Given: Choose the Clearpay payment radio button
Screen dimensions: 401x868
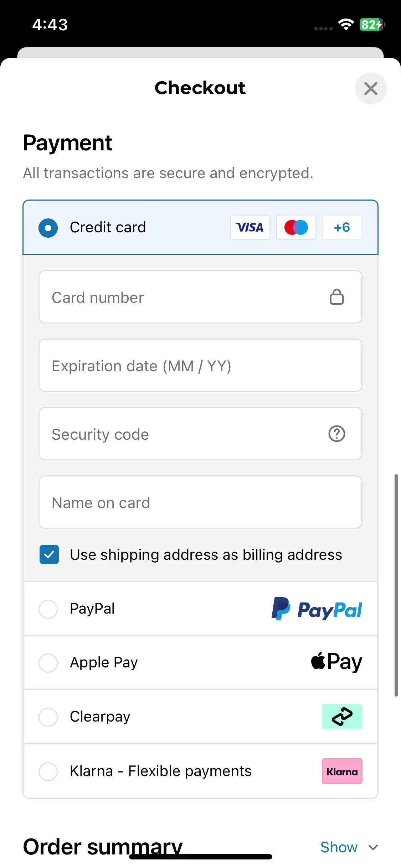Looking at the screenshot, I should click(48, 717).
